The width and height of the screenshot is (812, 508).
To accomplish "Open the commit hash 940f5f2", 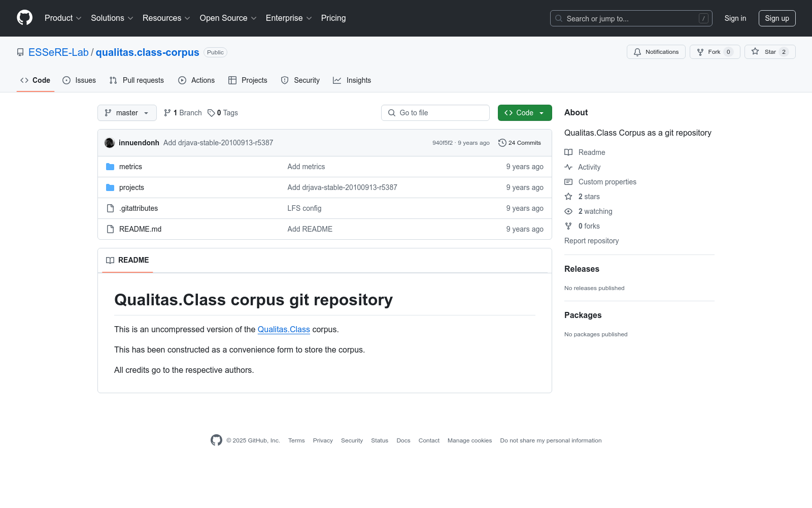I will coord(443,143).
